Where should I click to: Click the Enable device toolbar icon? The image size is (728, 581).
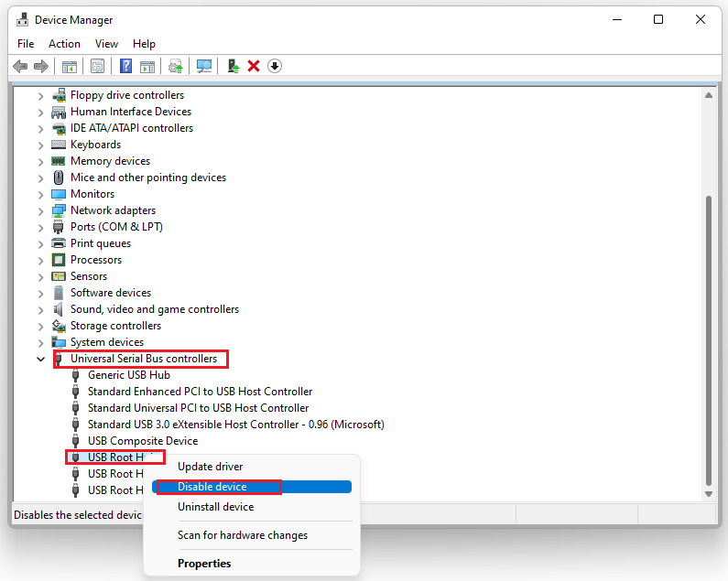(x=234, y=67)
